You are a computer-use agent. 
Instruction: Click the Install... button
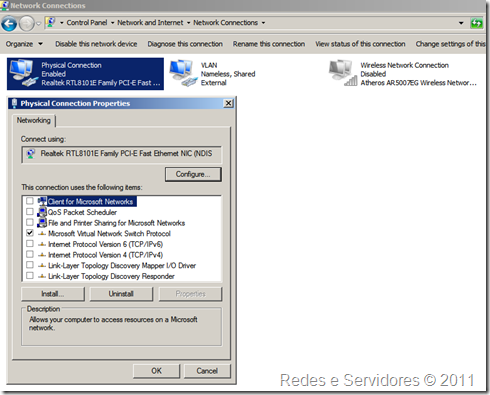53,294
